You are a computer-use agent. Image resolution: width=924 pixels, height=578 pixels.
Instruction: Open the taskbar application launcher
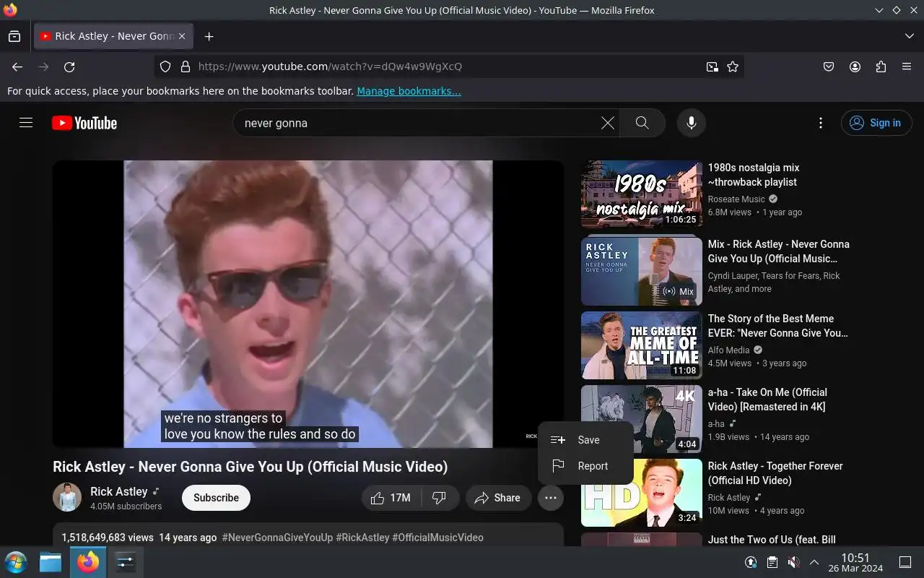[15, 562]
